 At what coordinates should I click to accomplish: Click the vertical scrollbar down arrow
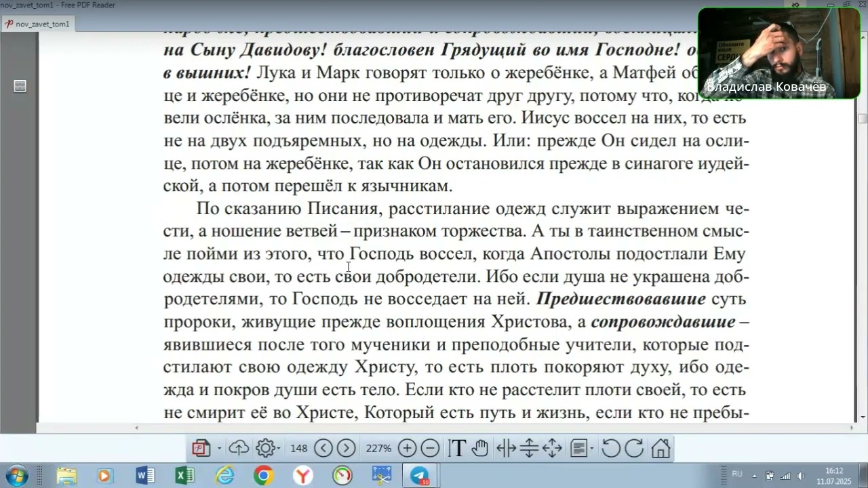[x=863, y=418]
